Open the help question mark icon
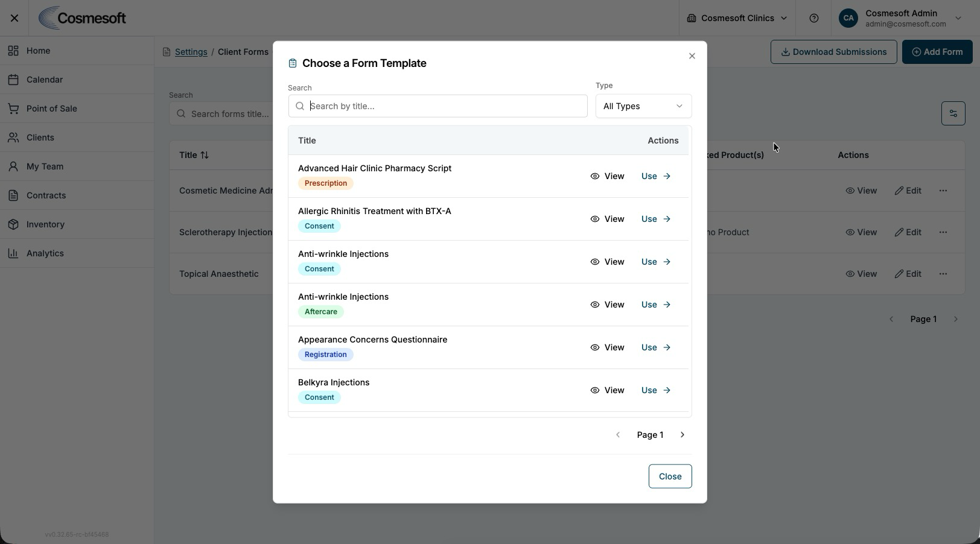The height and width of the screenshot is (544, 980). [x=814, y=18]
